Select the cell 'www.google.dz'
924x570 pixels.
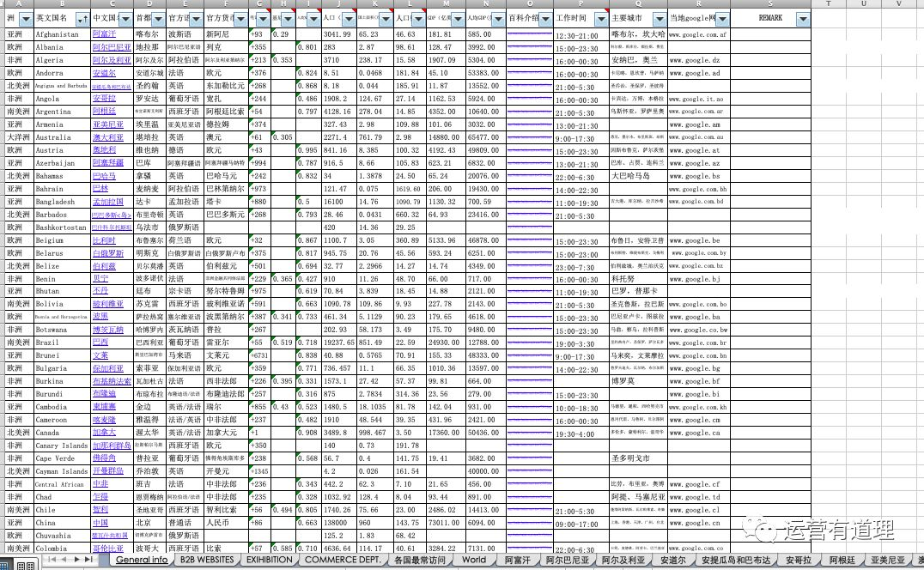[699, 60]
